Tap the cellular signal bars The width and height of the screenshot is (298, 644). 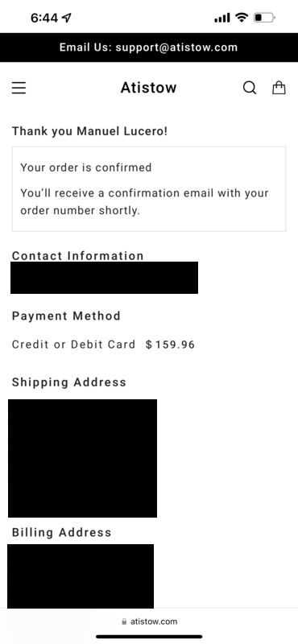tap(222, 18)
